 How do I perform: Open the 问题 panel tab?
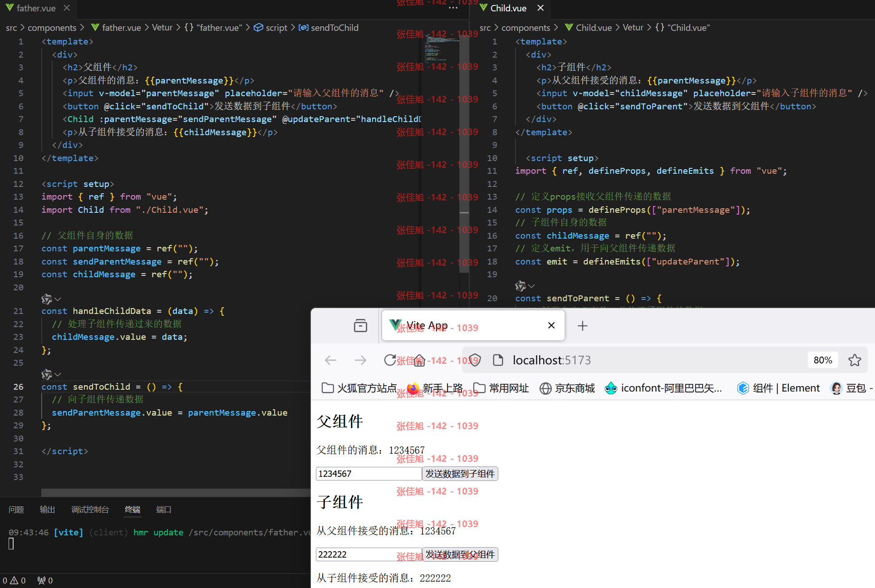(x=16, y=510)
